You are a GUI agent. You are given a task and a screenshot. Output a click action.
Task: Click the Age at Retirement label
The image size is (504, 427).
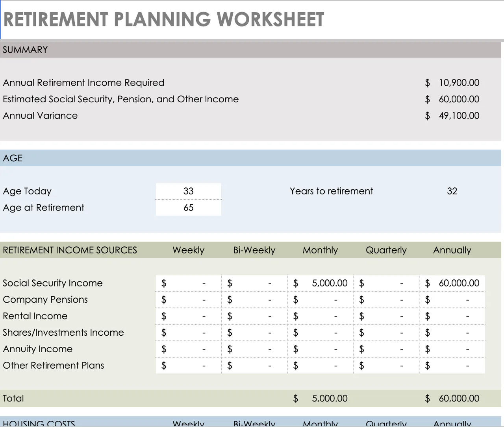[43, 208]
